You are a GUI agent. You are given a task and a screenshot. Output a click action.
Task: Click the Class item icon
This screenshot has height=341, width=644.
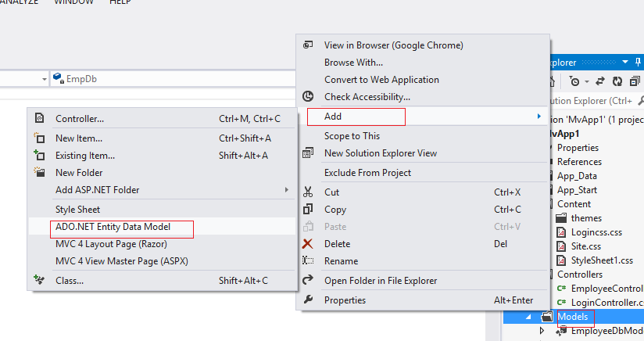point(39,280)
